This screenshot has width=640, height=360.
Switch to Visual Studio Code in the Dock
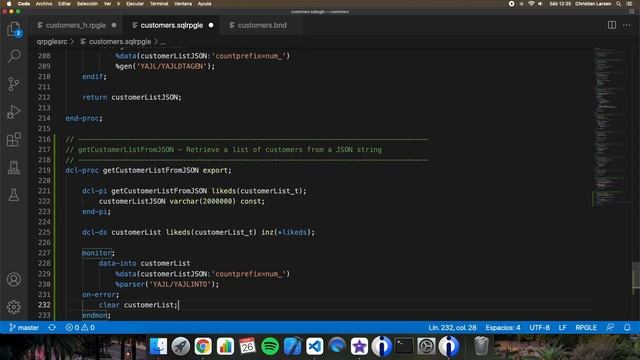(x=315, y=346)
